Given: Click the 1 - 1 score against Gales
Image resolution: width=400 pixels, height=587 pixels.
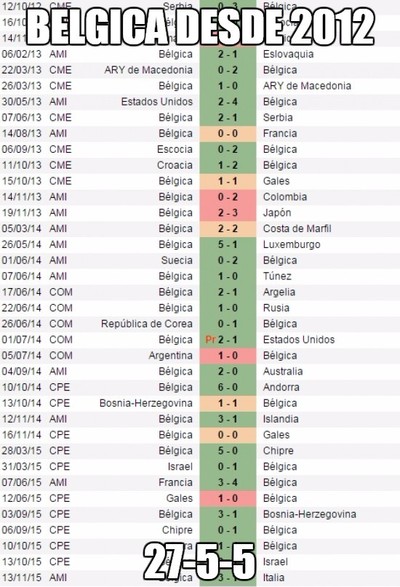Looking at the screenshot, I should pyautogui.click(x=228, y=181).
